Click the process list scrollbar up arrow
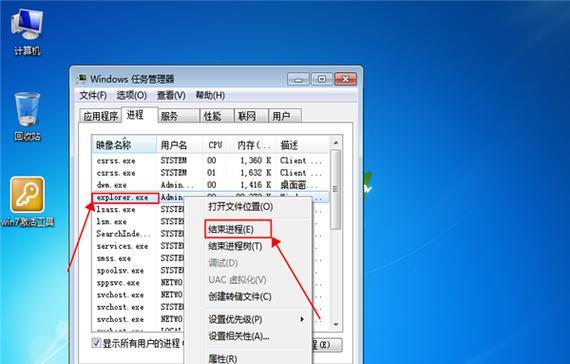The height and width of the screenshot is (364, 570). pyautogui.click(x=336, y=143)
